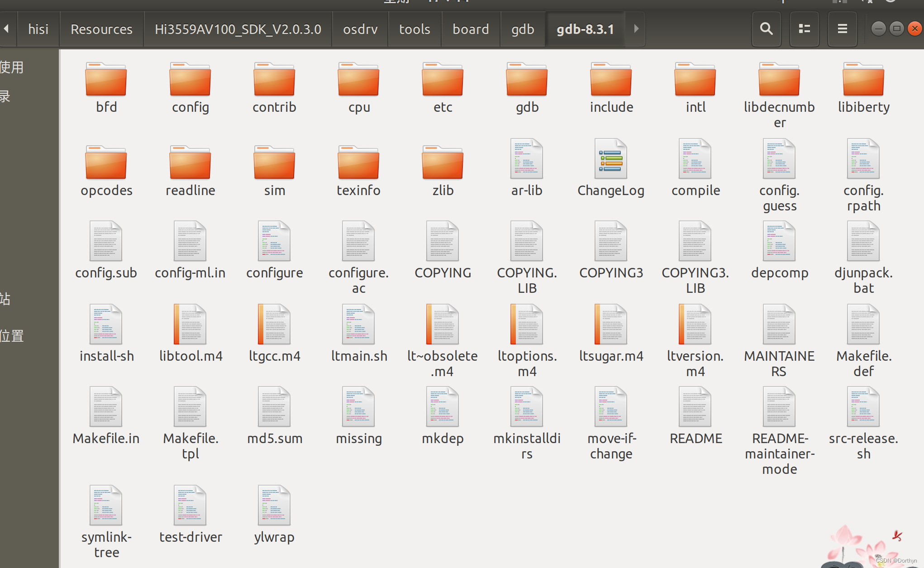Select the COPYING3.LIB file

pyautogui.click(x=695, y=242)
